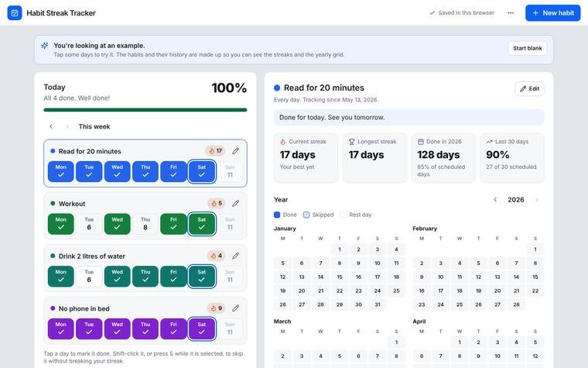This screenshot has width=588, height=368.
Task: Click the 90% last 30 days value
Action: (497, 155)
